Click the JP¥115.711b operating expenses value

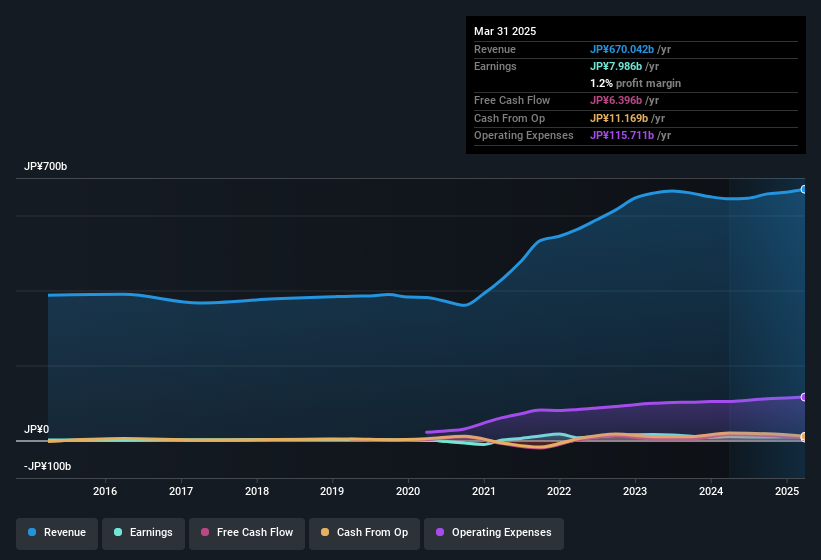click(x=622, y=136)
